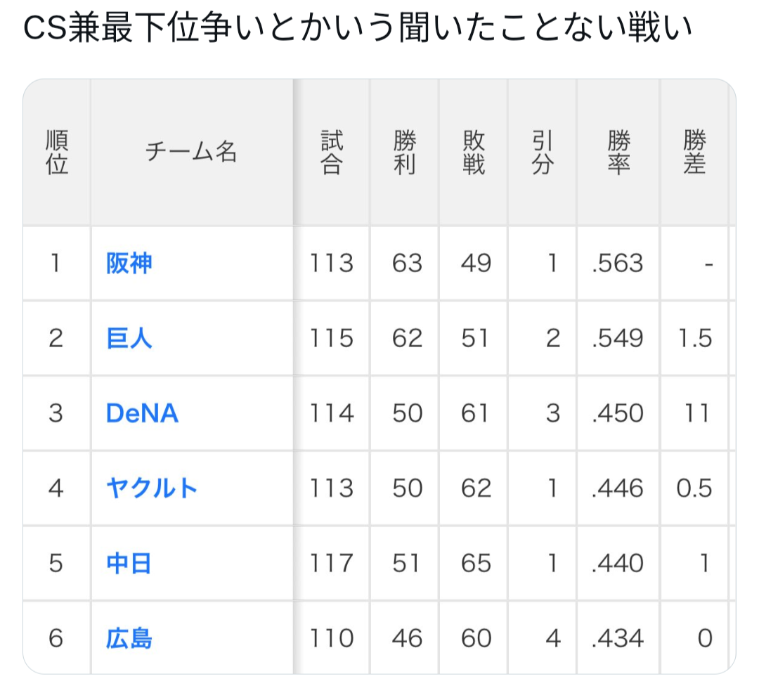Viewport: 759px width, 700px height.
Task: Click 広島's .434 win rate cell
Action: (618, 638)
